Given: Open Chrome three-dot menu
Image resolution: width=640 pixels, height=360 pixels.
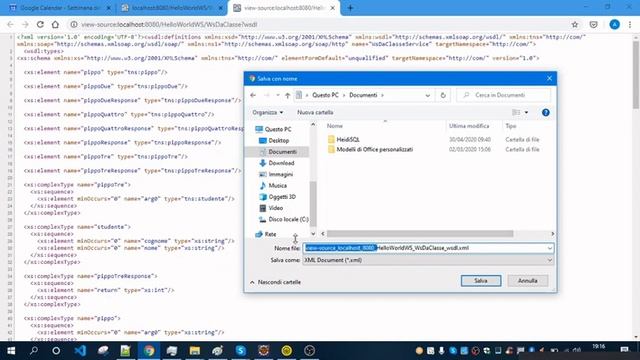Looking at the screenshot, I should 630,24.
